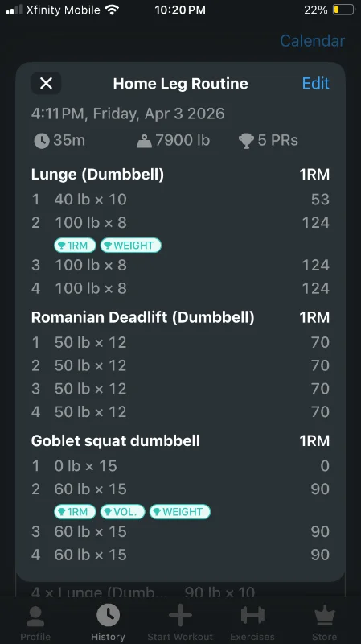The image size is (361, 644).
Task: Open Exercises via dumbbell icon
Action: tap(252, 615)
